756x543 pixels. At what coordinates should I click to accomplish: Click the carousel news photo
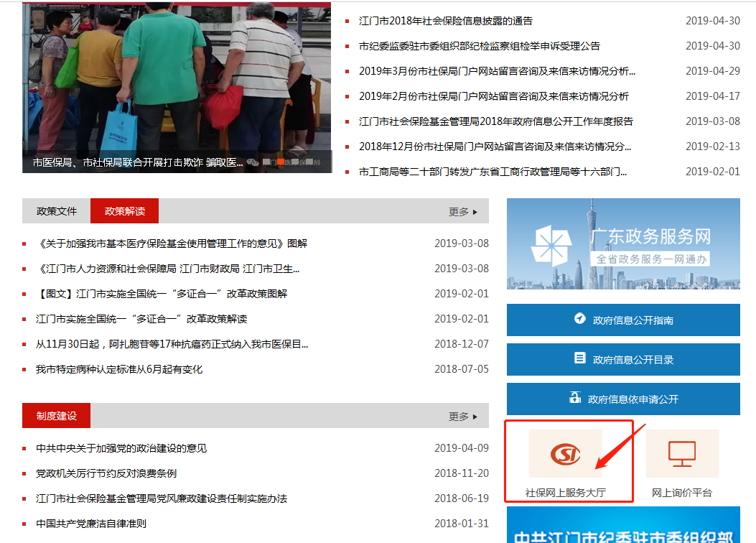(176, 79)
